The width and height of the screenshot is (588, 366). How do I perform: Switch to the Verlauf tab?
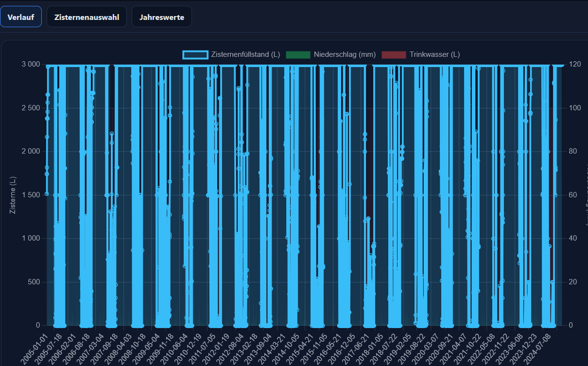(x=21, y=17)
